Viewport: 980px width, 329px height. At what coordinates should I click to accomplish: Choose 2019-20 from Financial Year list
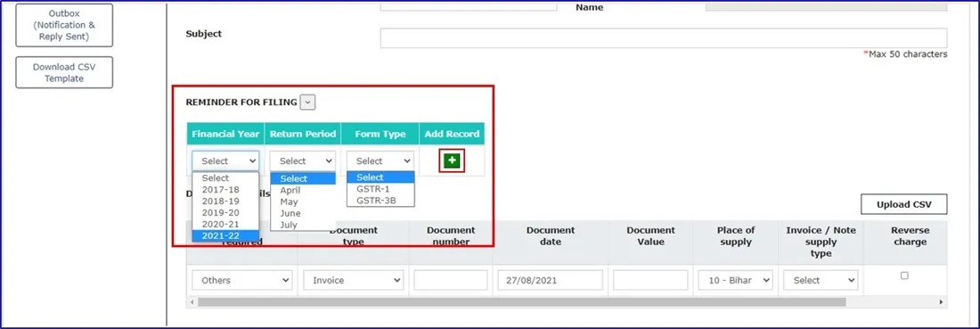tap(225, 213)
